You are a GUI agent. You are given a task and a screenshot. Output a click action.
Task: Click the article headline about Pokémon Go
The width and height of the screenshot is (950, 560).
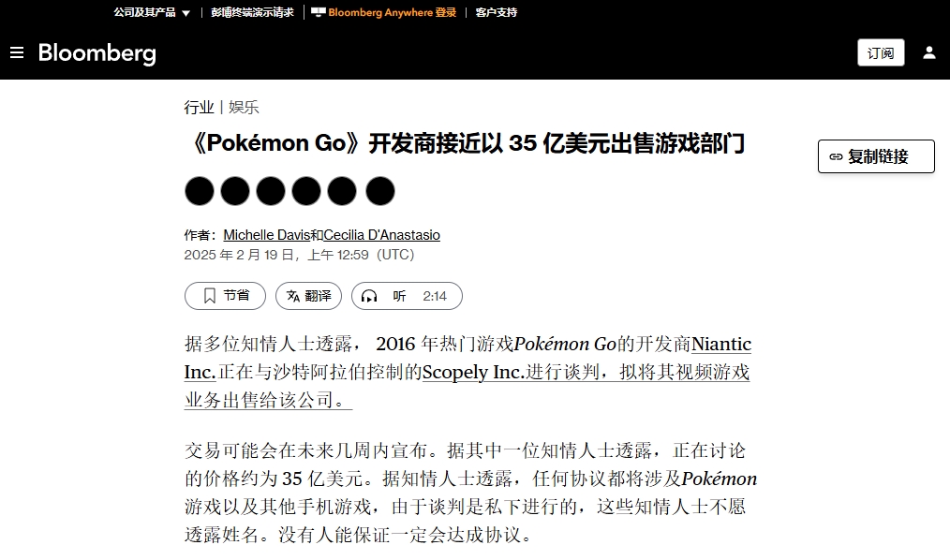tap(465, 143)
